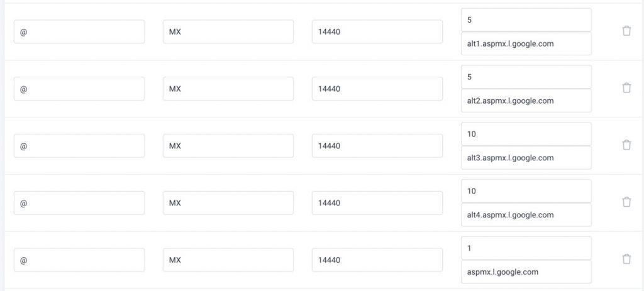Screen dimensions: 644x291
Task: Remove the alt4.aspmx.l.google.com record via trash icon
Action: 626,202
